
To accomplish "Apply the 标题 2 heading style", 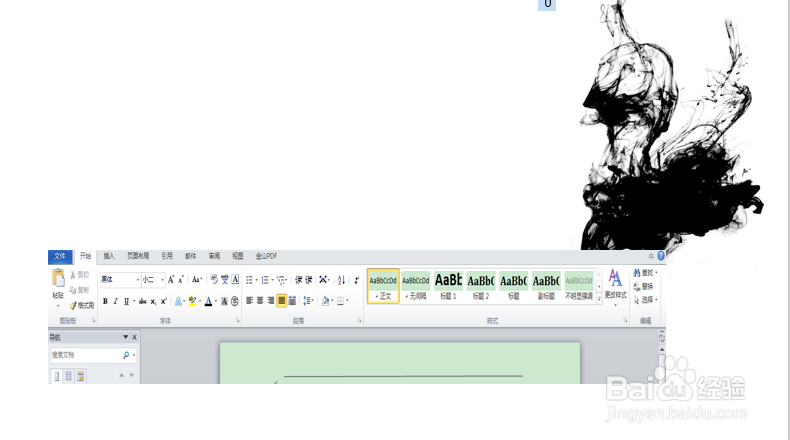I will pyautogui.click(x=481, y=286).
